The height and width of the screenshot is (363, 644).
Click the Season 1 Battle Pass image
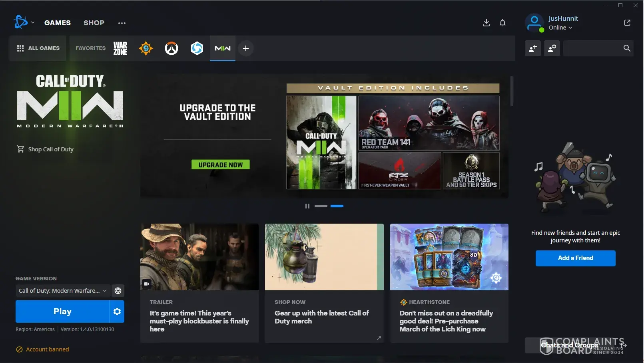pos(471,171)
